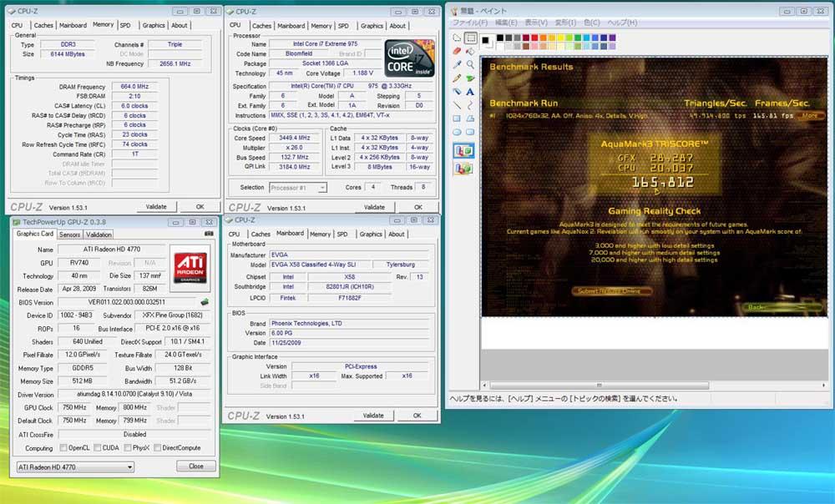This screenshot has width=835, height=504.
Task: Select the Pencil tool in Paint
Action: point(457,78)
